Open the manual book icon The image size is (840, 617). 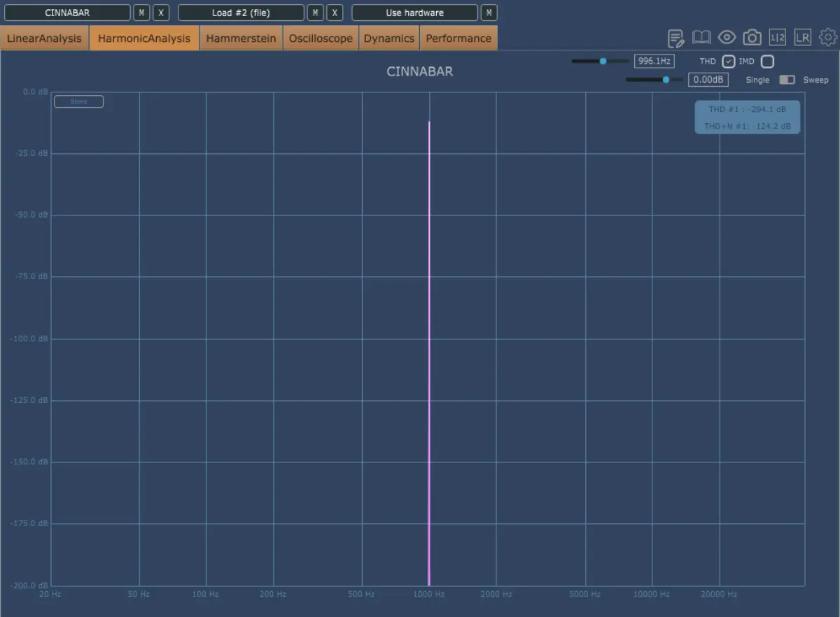(701, 38)
